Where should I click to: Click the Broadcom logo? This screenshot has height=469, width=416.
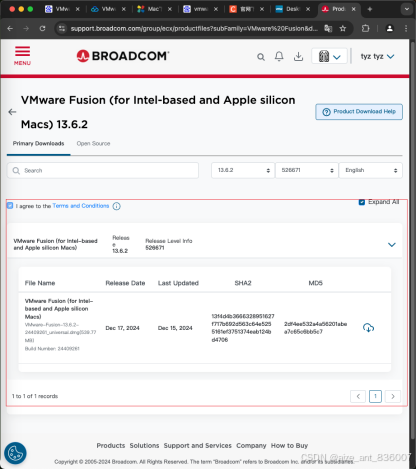123,56
